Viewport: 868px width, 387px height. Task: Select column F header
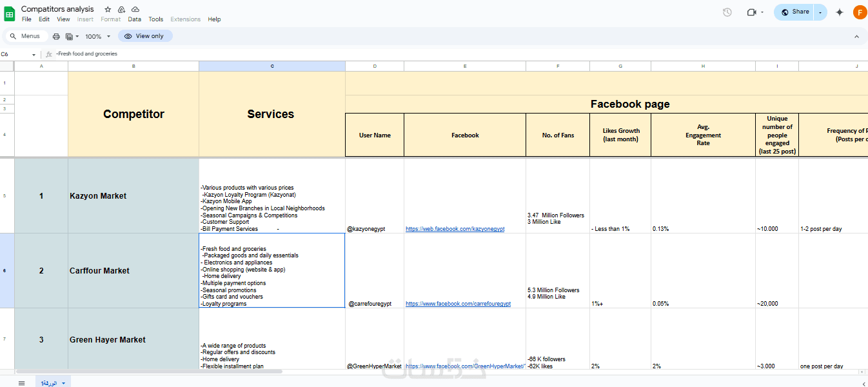pos(558,66)
